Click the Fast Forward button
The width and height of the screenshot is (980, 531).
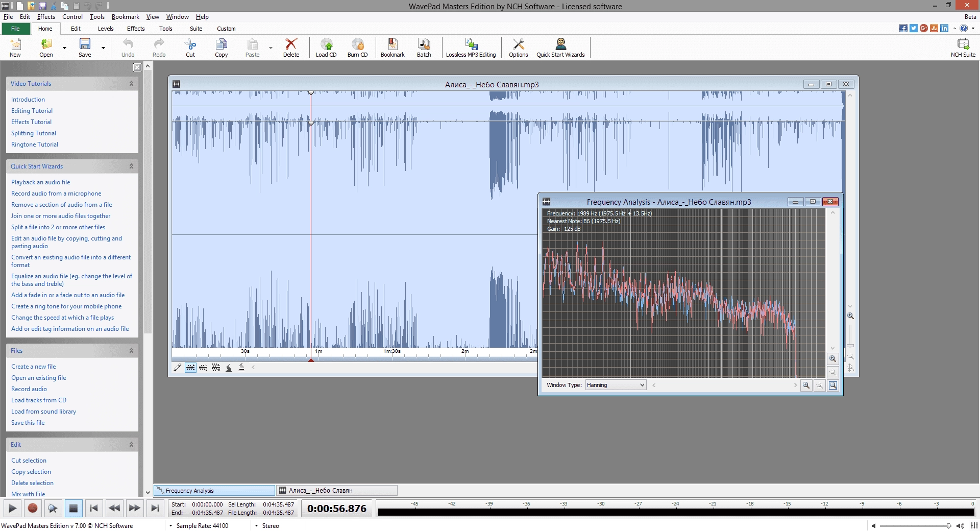[134, 509]
